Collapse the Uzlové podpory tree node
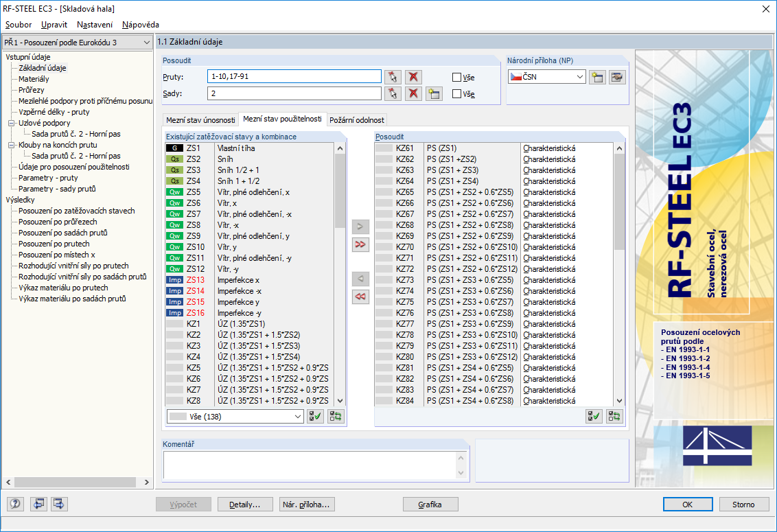This screenshot has height=532, width=777. click(11, 123)
